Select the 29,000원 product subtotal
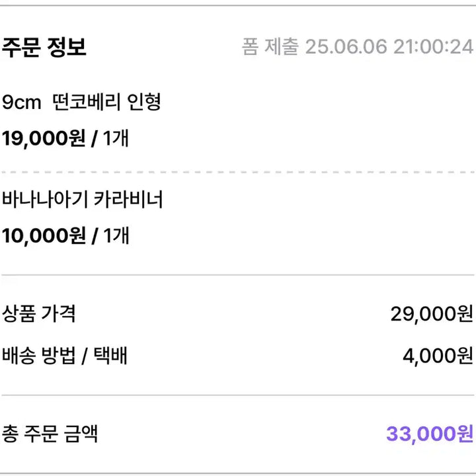Viewport: 476px width, 476px height. pos(432,314)
